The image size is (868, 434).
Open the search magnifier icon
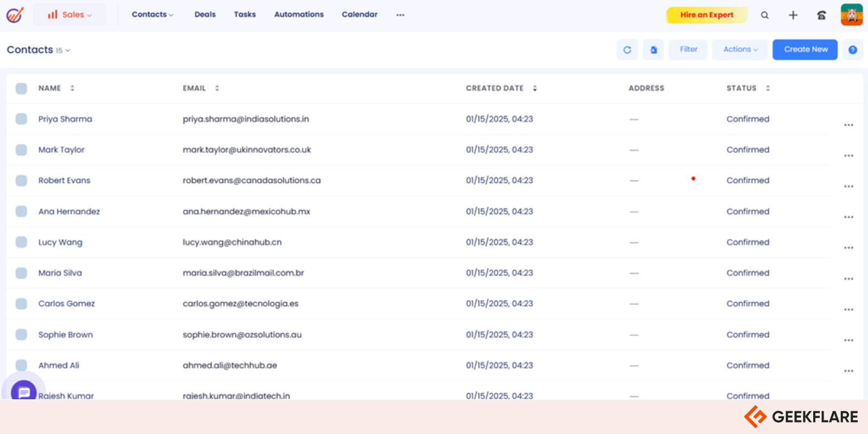click(x=764, y=15)
